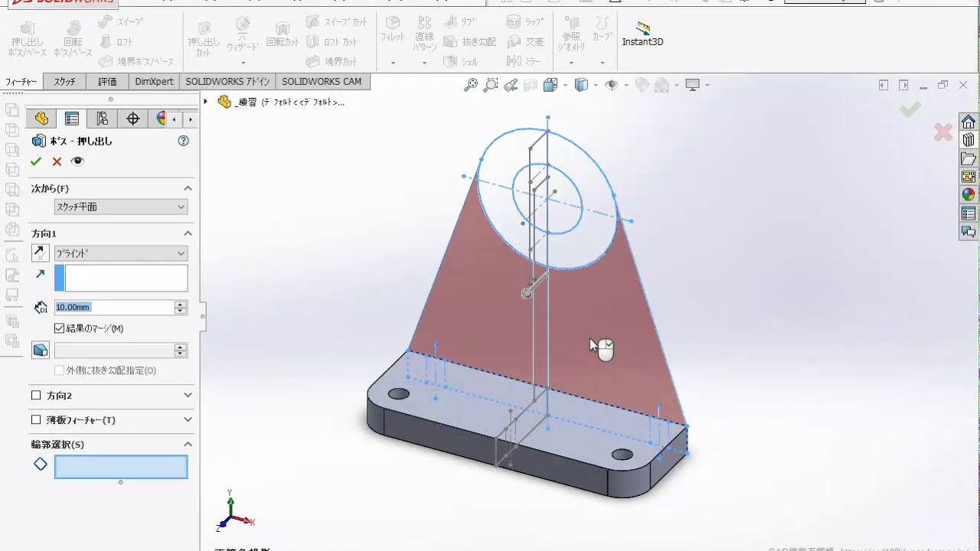Click red X in graphics area corner
The width and height of the screenshot is (980, 551).
coord(943,133)
